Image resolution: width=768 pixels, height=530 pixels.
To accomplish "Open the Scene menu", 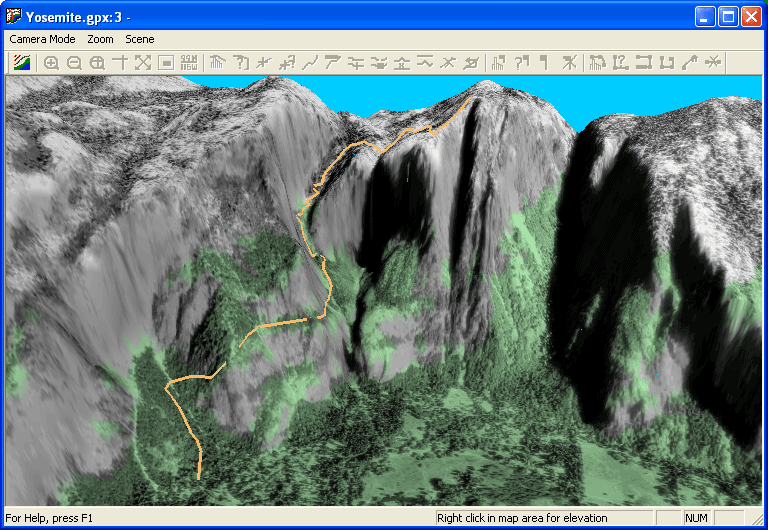I will click(x=140, y=39).
